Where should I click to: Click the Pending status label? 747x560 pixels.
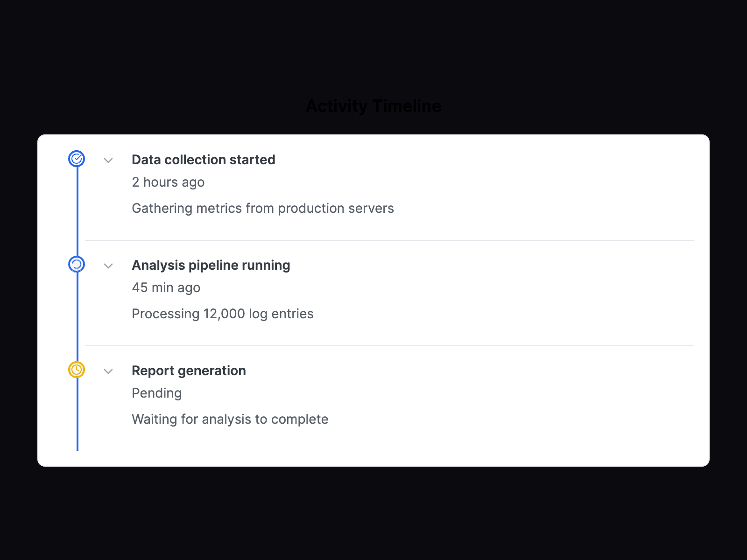click(156, 393)
